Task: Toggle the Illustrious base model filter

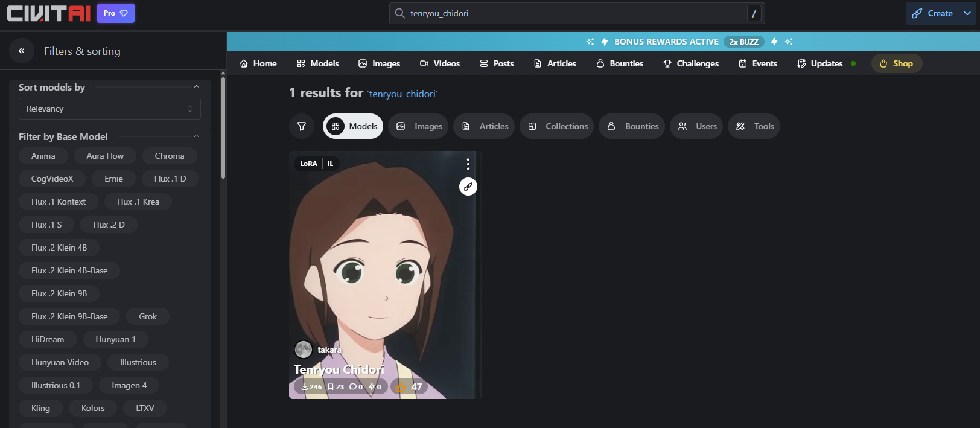Action: (138, 362)
